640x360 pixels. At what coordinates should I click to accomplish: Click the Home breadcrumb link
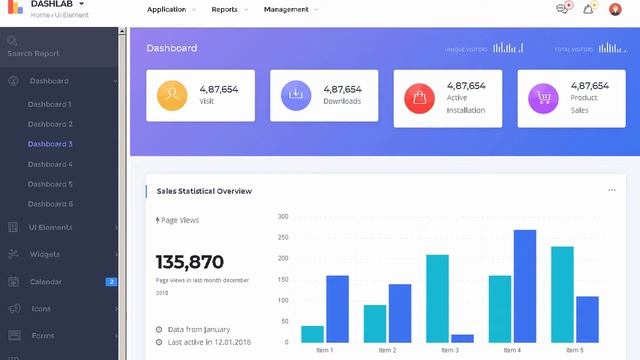(40, 15)
